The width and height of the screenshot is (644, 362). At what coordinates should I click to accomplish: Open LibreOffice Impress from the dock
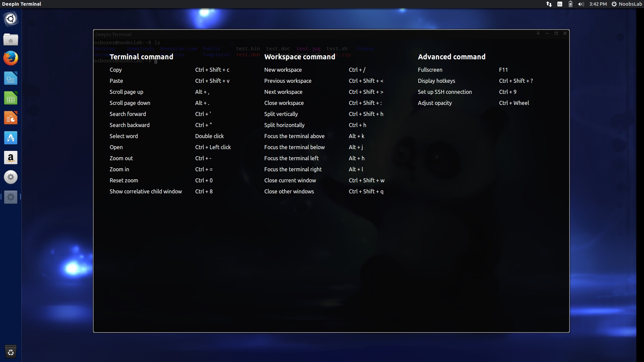coord(11,118)
